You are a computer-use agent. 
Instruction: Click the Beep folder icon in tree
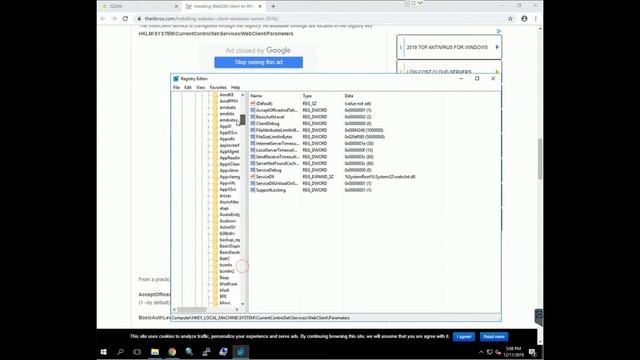pyautogui.click(x=216, y=278)
